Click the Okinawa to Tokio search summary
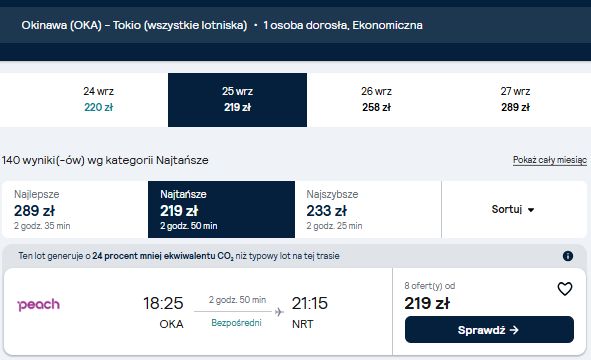This screenshot has width=591, height=360. (x=222, y=25)
